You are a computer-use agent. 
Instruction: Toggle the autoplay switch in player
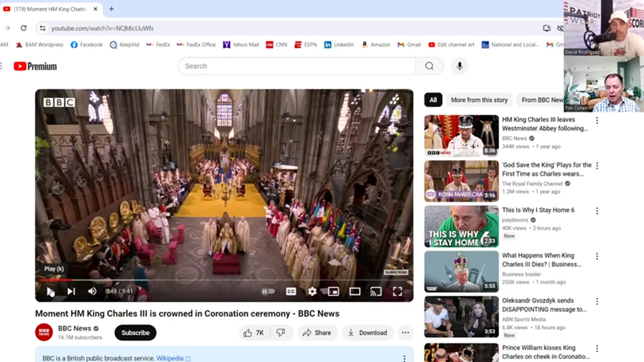[x=268, y=291]
